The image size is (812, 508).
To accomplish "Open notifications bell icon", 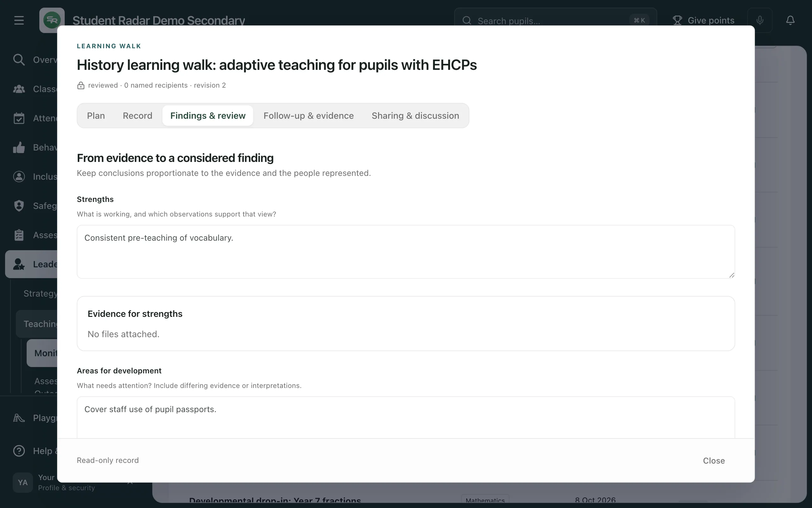I will [x=790, y=20].
